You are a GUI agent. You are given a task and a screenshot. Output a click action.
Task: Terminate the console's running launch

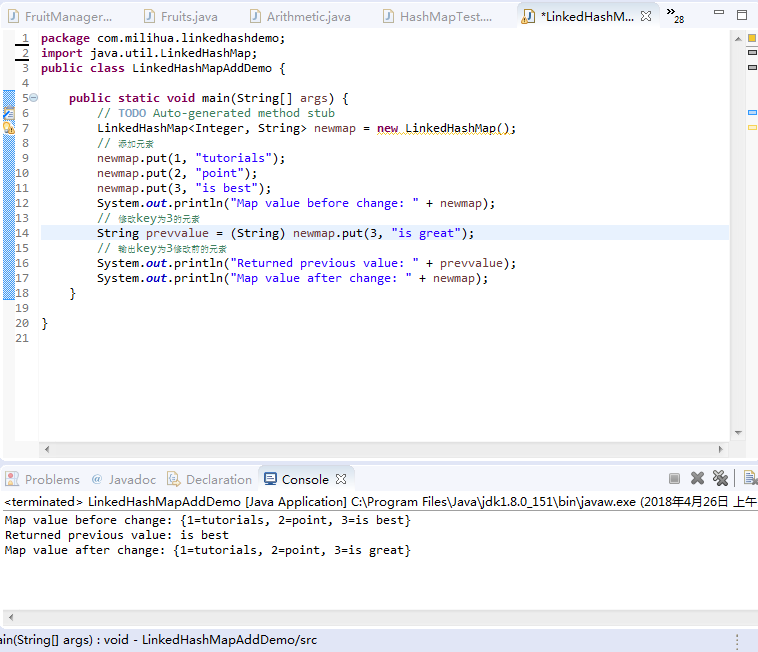click(674, 478)
